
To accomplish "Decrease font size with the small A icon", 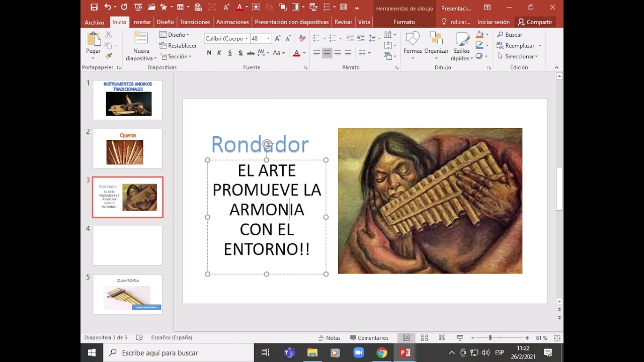I will (x=288, y=38).
